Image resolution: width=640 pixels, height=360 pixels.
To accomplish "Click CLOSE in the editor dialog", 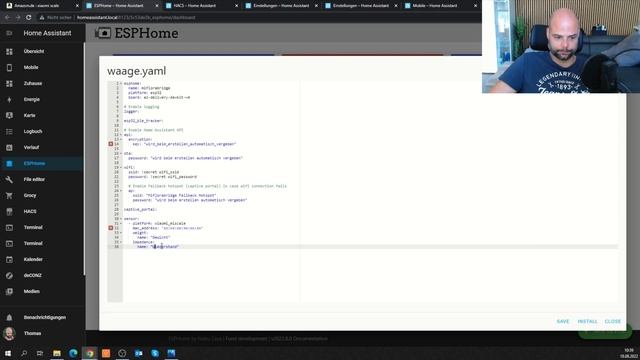I will (613, 322).
